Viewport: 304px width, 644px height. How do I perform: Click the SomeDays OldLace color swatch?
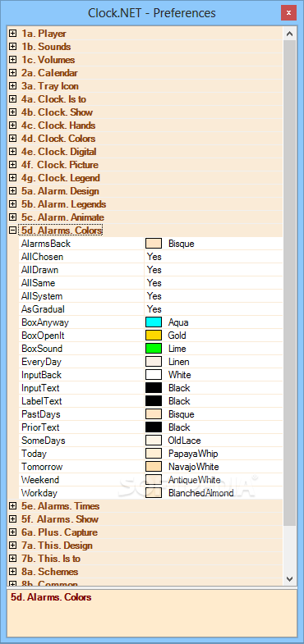coord(154,441)
